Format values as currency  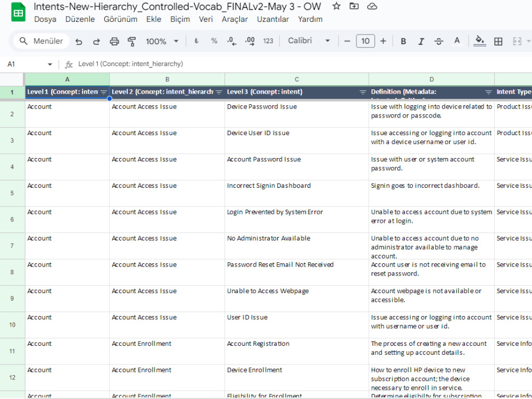tap(197, 40)
